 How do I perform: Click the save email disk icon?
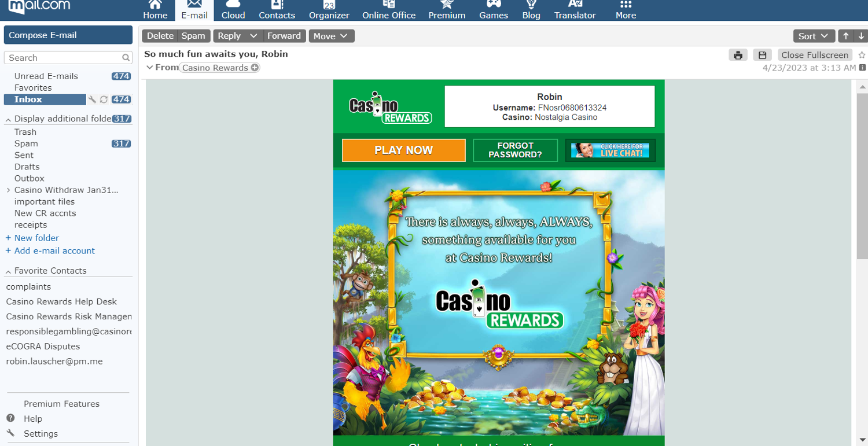pyautogui.click(x=762, y=55)
